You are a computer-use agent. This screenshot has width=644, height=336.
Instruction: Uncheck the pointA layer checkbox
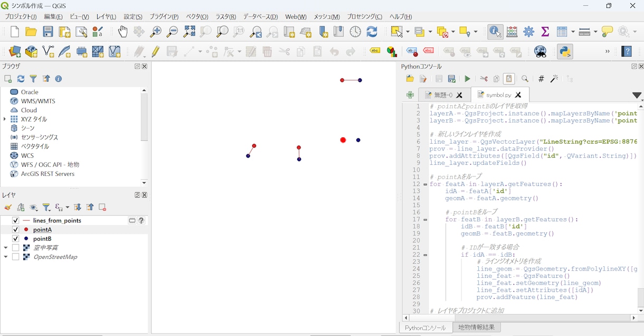coord(15,230)
